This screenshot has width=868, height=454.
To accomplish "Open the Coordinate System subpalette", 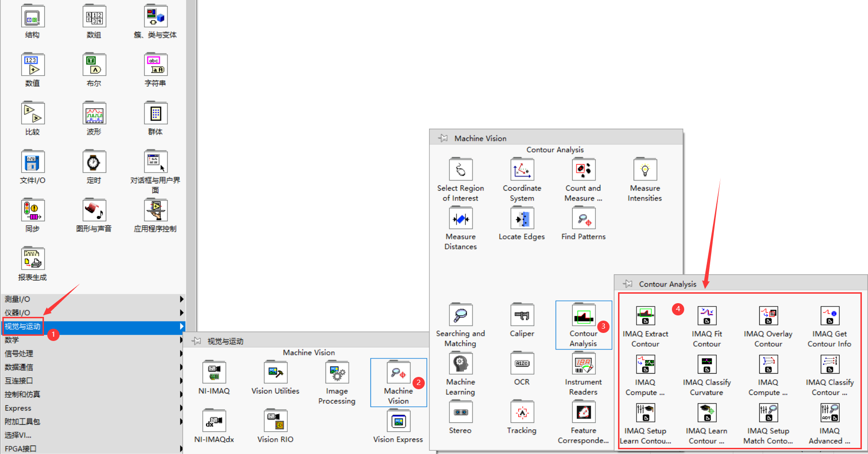I will pos(522,169).
